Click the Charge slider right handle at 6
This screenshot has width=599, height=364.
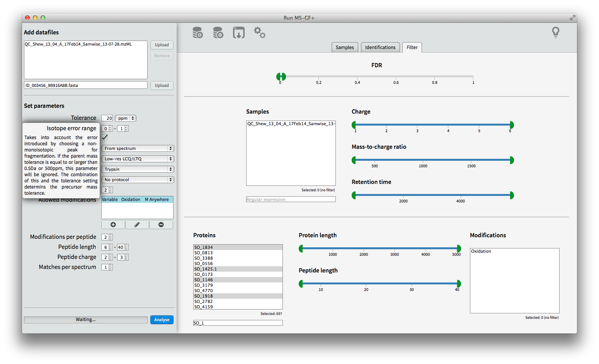point(512,125)
